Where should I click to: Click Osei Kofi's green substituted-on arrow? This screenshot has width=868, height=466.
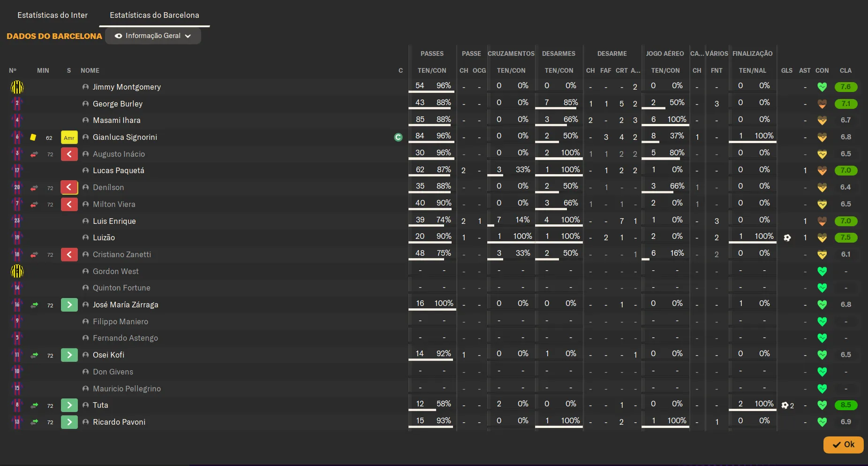click(x=69, y=355)
